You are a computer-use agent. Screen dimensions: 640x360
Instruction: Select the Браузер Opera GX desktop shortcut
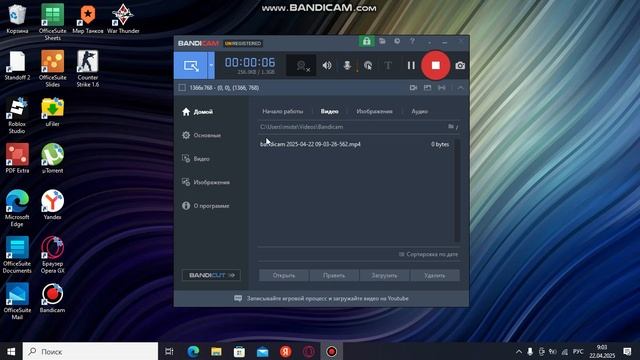[52, 255]
